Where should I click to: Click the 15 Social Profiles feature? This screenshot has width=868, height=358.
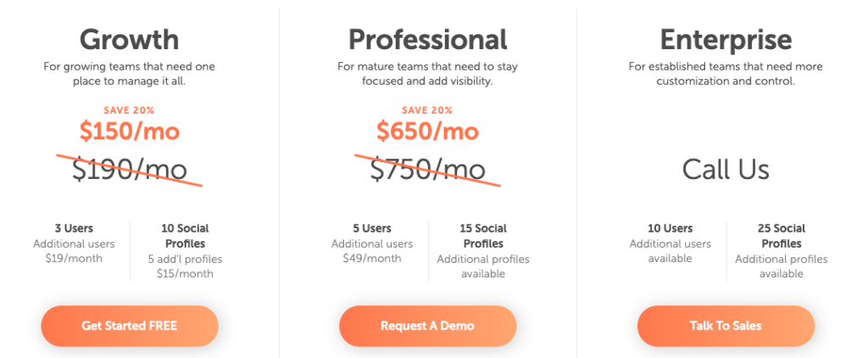483,236
